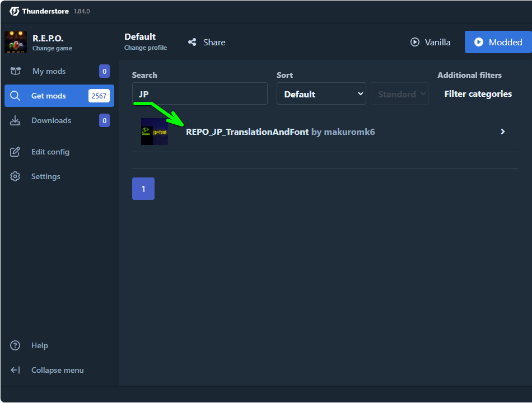Collapse the sidebar menu
The image size is (532, 403).
(59, 370)
